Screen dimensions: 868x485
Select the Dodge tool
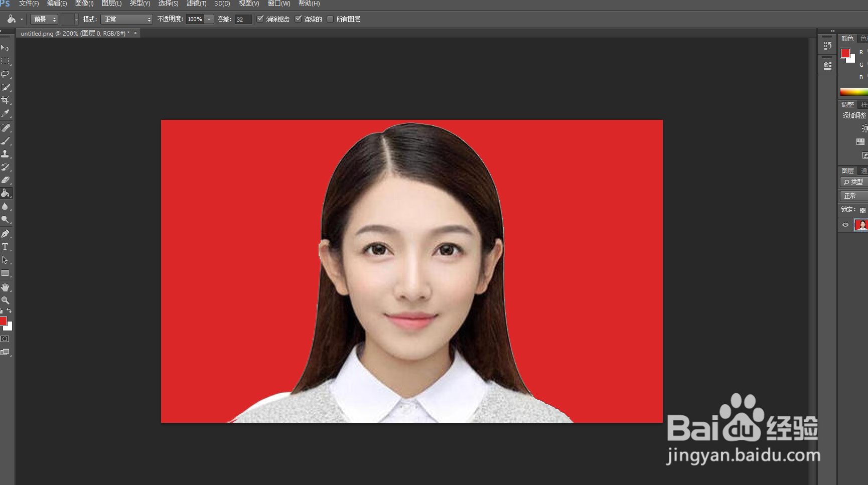tap(6, 220)
